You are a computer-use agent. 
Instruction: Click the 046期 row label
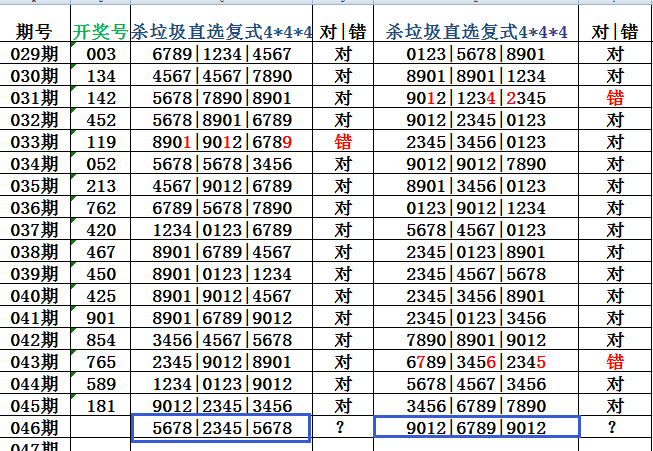point(35,428)
